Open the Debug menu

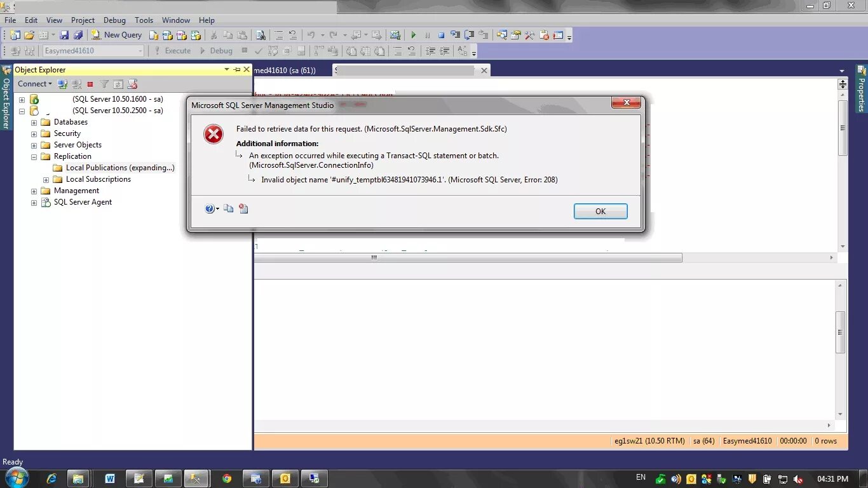coord(114,20)
